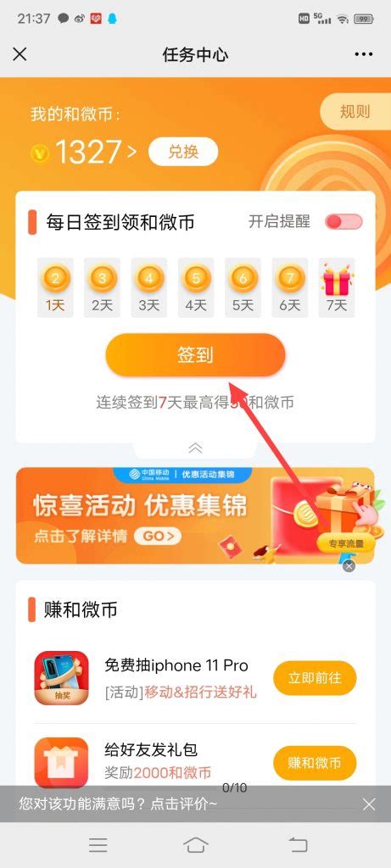Toggle the 开启提醒 reminder switch
The image size is (391, 868).
tap(344, 222)
